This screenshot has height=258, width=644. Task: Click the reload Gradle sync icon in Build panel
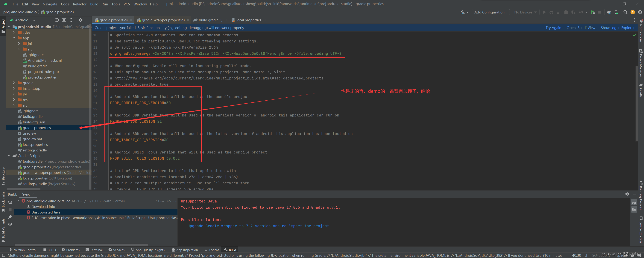pos(10,202)
